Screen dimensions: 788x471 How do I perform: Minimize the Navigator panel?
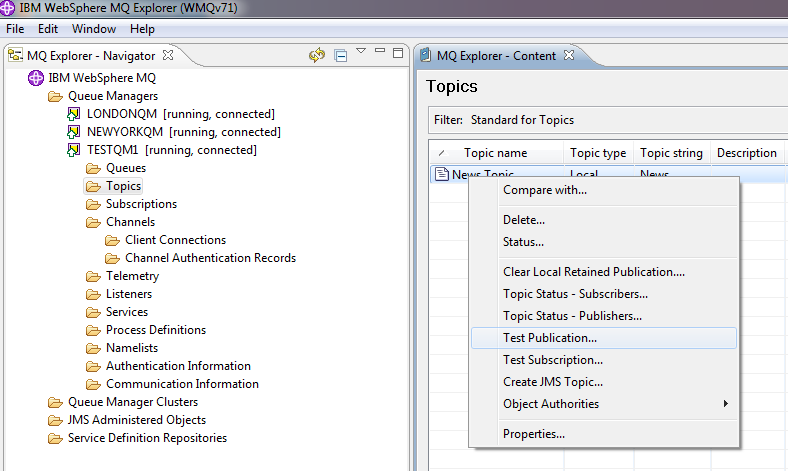[x=380, y=51]
